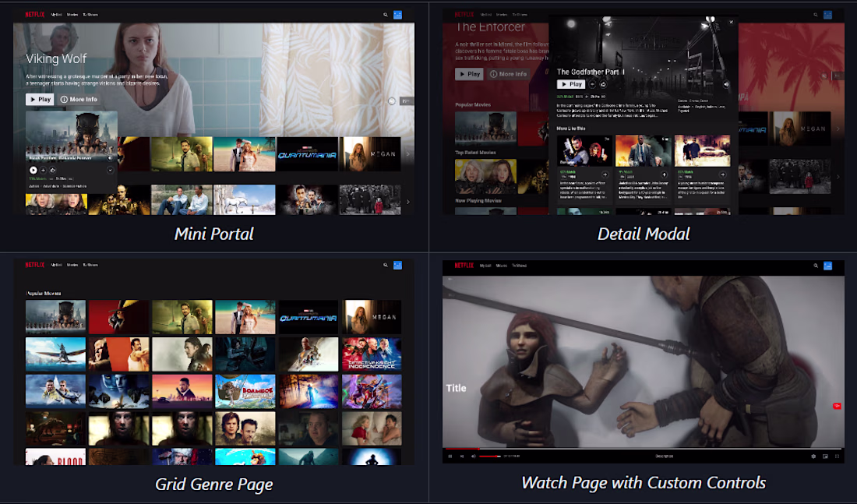Add the first More Like This title to list

(605, 175)
